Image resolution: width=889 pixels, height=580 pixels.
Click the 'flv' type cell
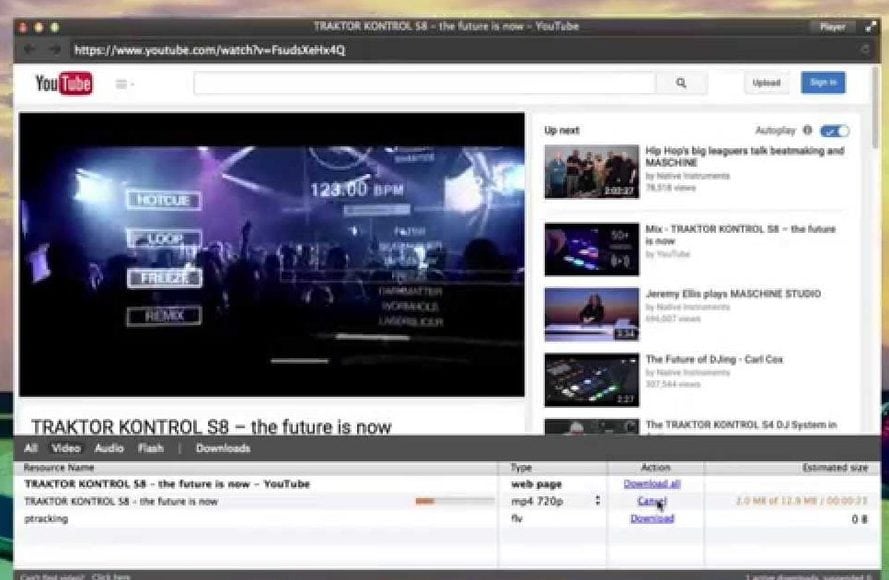click(x=517, y=519)
